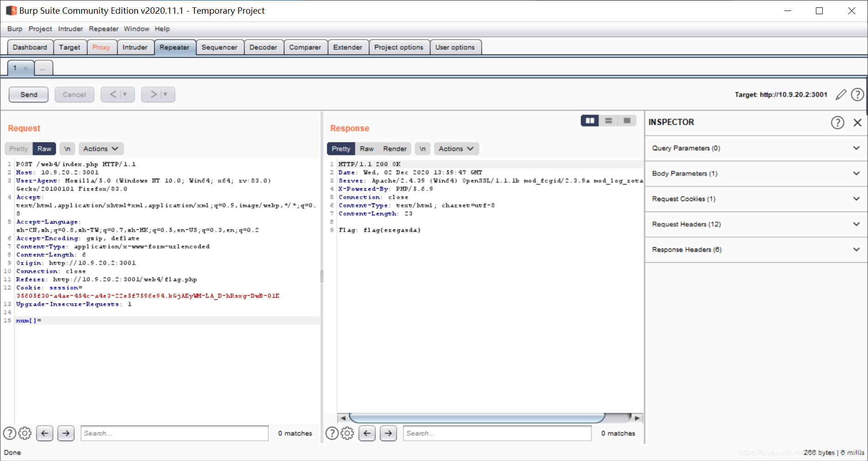Click the Cancel button
Screen dimensions: 868x461
74,95
